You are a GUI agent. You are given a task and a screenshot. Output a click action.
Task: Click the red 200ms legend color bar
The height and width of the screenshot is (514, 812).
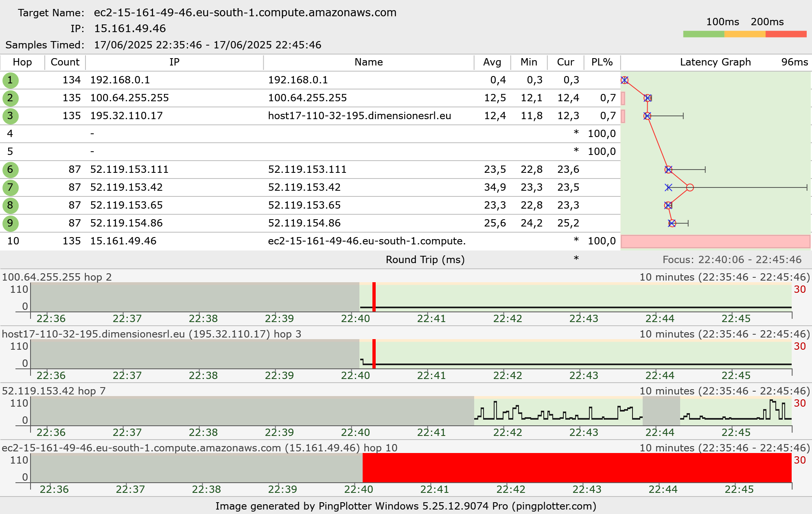786,34
